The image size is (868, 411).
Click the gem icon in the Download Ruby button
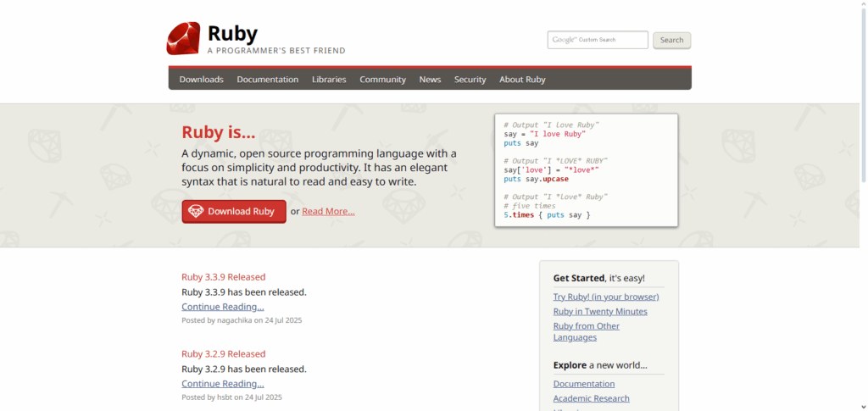point(196,211)
